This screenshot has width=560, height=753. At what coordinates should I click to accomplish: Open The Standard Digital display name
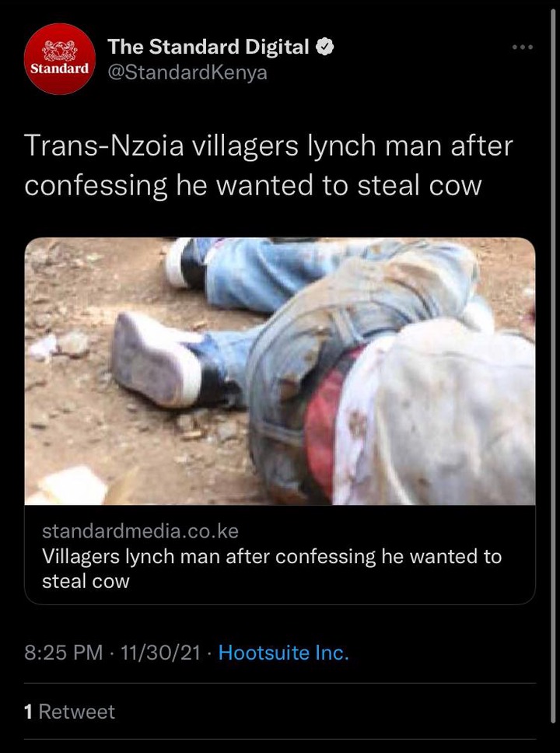[208, 47]
